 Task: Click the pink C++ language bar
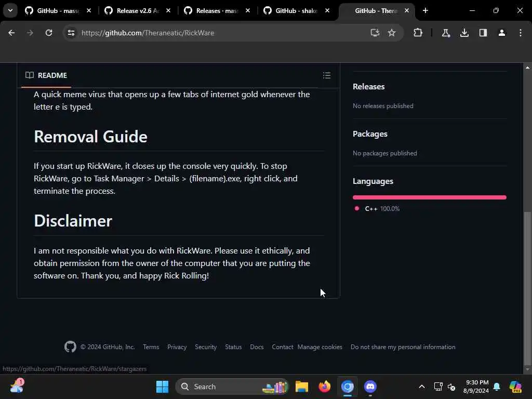tap(429, 197)
